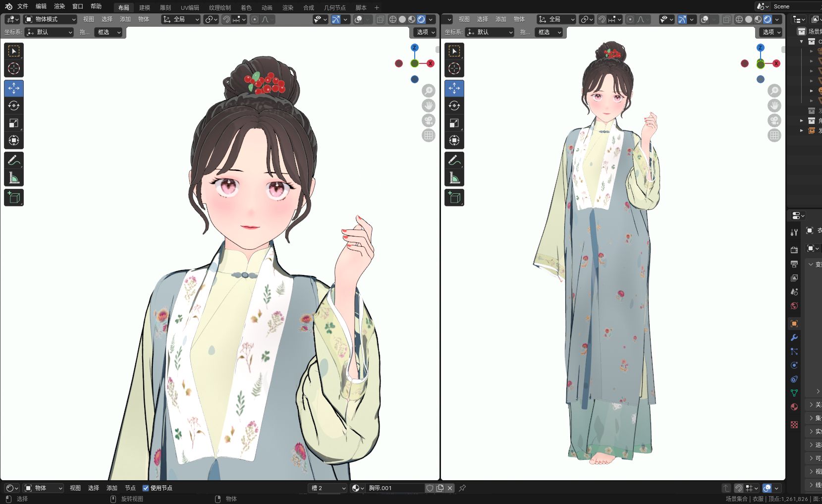Viewport: 822px width, 504px height.
Task: Unlink the 胸带.001 material
Action: click(450, 488)
